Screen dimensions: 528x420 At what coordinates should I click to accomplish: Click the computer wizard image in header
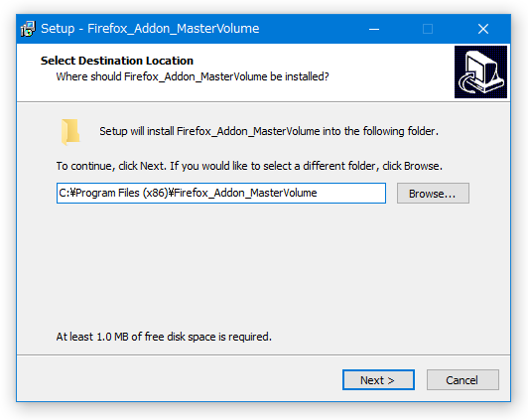click(x=480, y=72)
